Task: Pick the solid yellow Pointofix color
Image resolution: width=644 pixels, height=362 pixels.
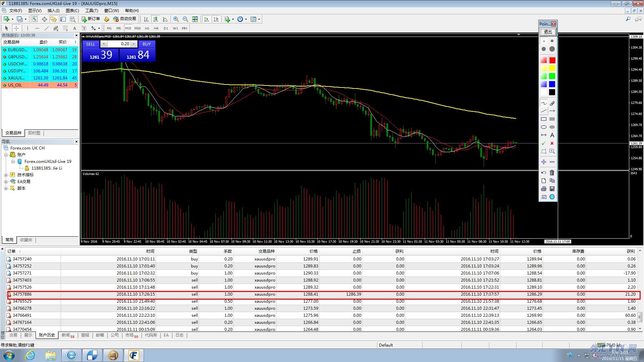Action: tap(552, 68)
